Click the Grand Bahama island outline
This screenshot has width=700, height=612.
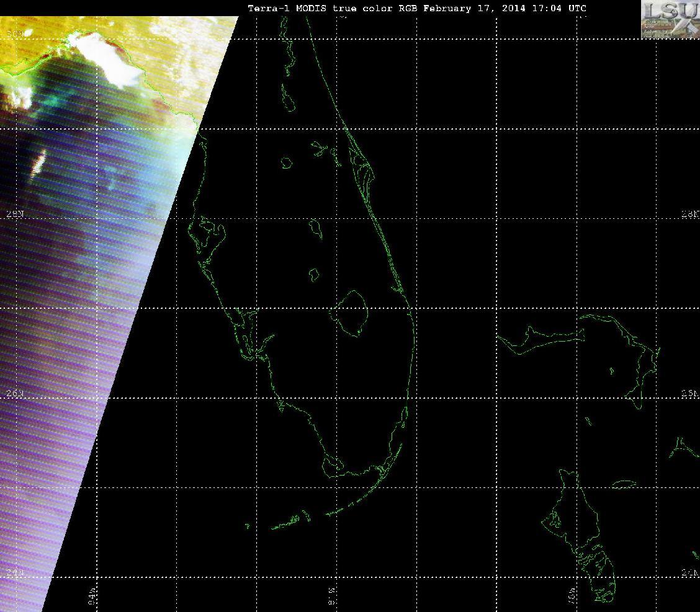[x=540, y=338]
